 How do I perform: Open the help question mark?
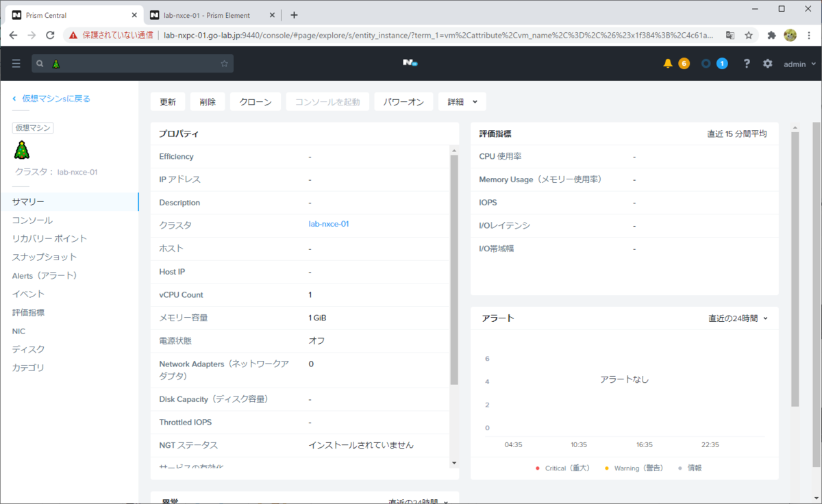coord(747,64)
